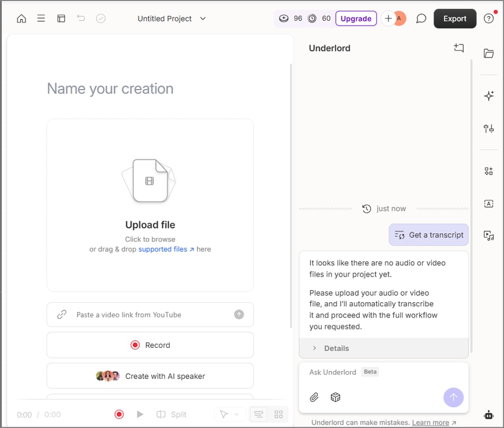Open the Elements panel in the sidebar
This screenshot has height=428, width=504.
click(x=488, y=171)
